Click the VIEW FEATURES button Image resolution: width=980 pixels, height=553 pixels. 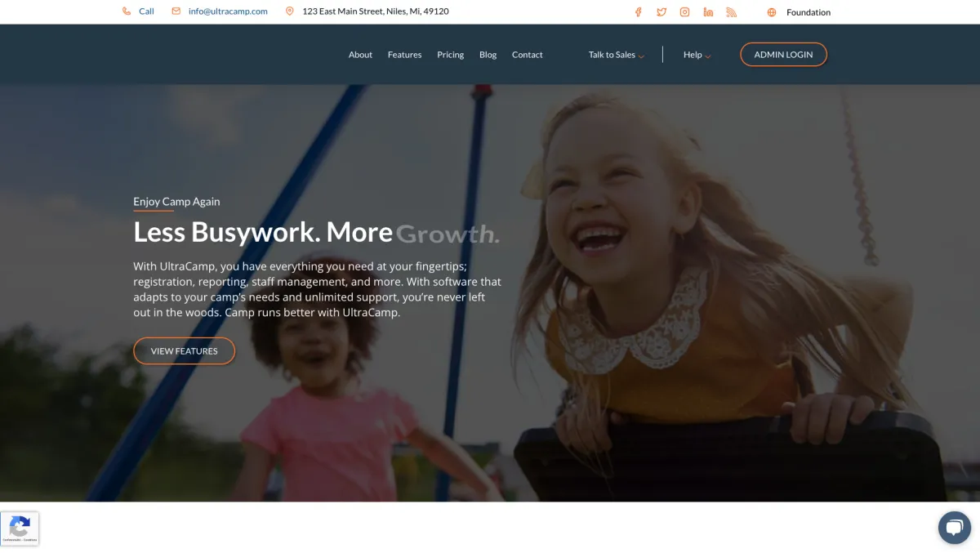tap(184, 351)
